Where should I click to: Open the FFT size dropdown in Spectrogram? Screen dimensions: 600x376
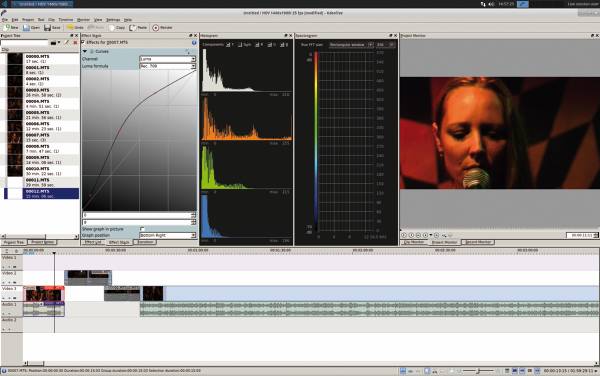click(x=385, y=45)
